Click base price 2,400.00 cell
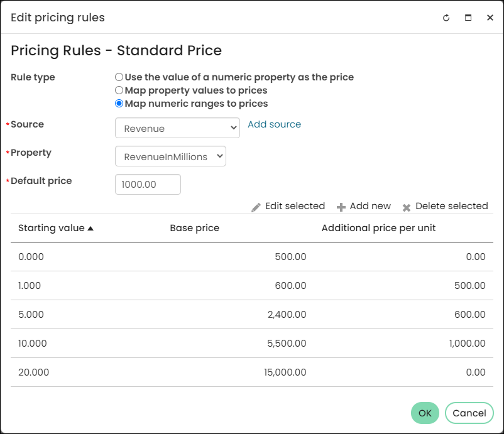 [287, 315]
